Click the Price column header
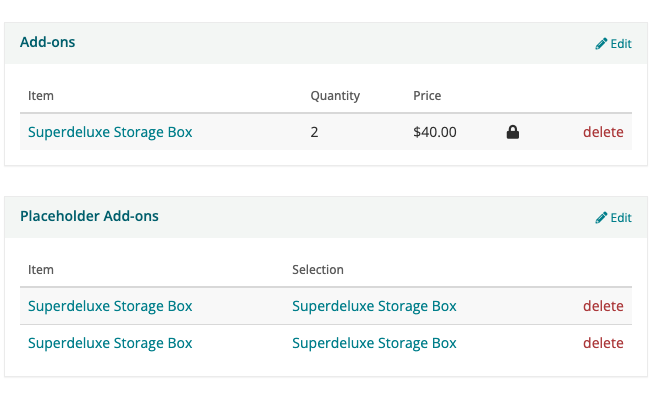Image resolution: width=665 pixels, height=399 pixels. point(427,95)
